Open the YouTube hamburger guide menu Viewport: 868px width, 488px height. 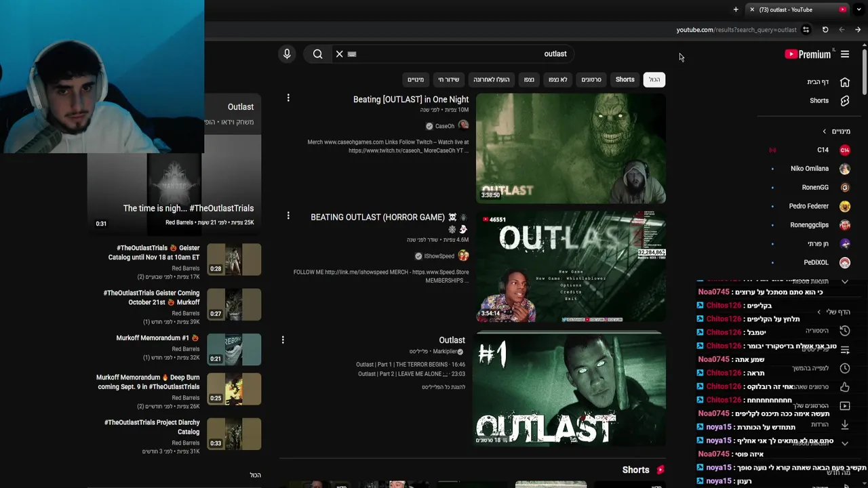coord(845,54)
